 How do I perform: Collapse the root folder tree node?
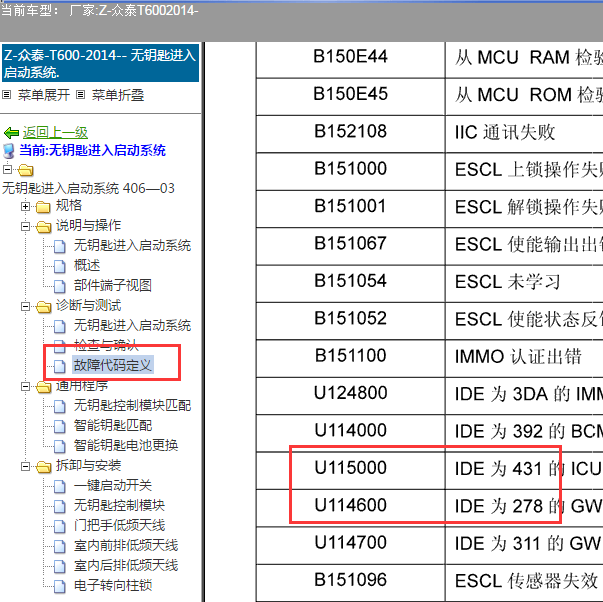coord(7,169)
